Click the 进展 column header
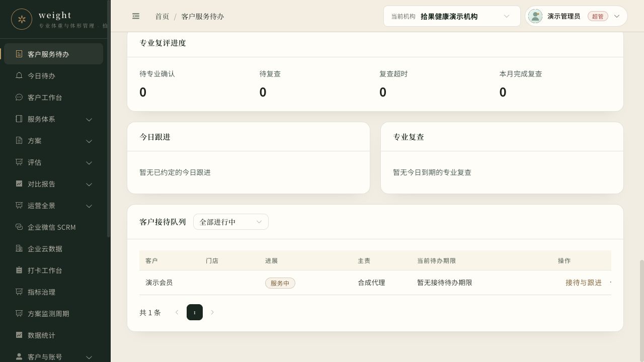The width and height of the screenshot is (644, 362). click(271, 260)
